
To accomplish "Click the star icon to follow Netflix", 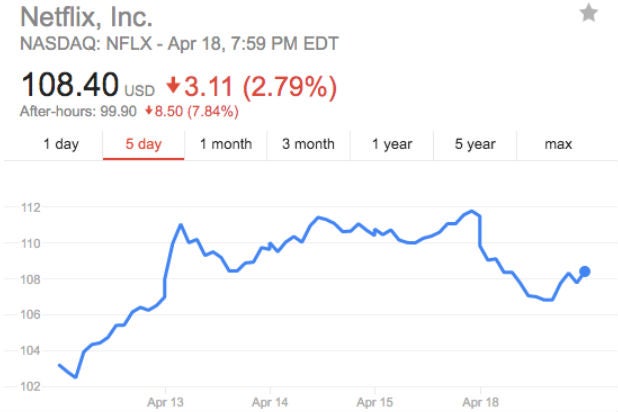I will (x=588, y=13).
